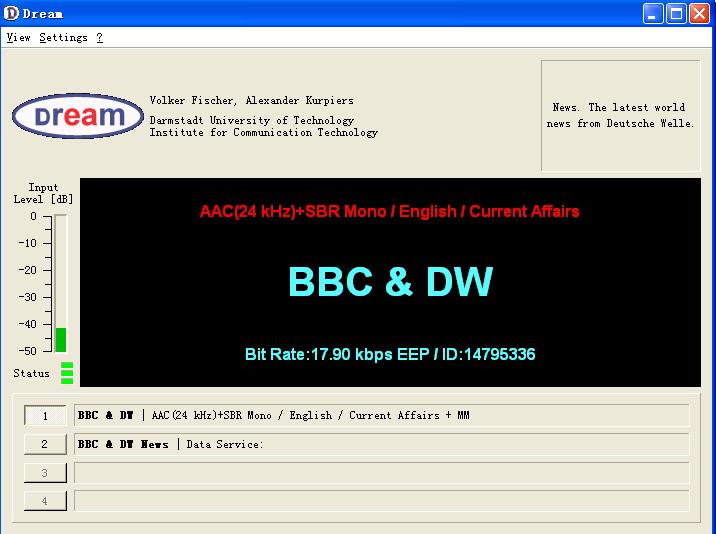Switch to service button 2
716x534 pixels.
(x=45, y=444)
